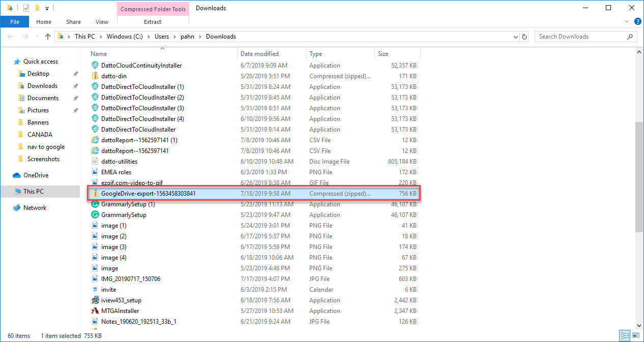Open recent locations dropdown arrow
The height and width of the screenshot is (342, 644).
[38, 37]
